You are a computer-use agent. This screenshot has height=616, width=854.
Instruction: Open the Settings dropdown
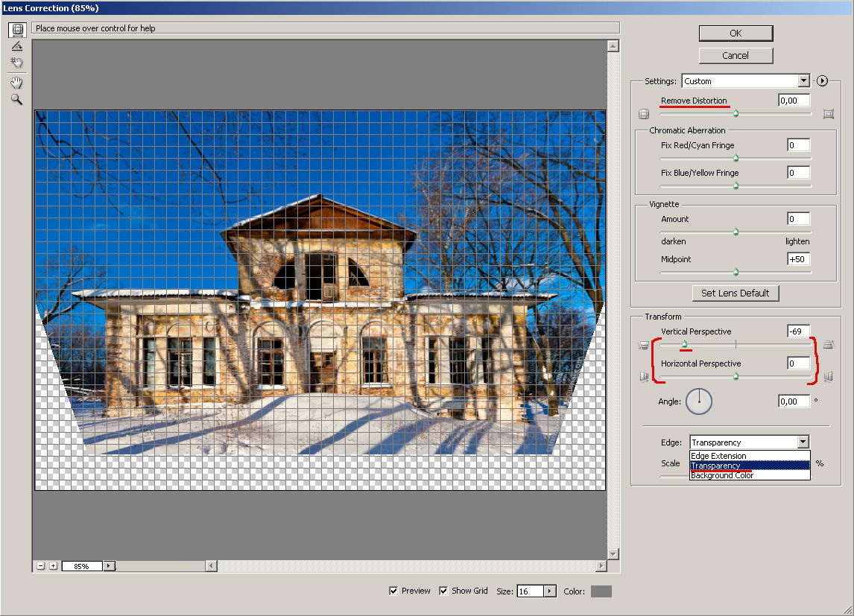[746, 81]
